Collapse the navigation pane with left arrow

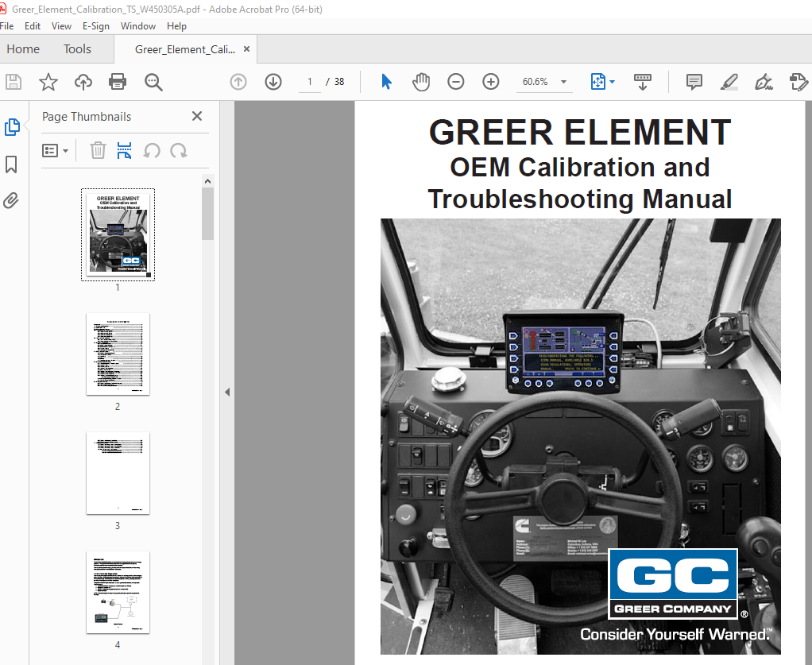[x=227, y=392]
